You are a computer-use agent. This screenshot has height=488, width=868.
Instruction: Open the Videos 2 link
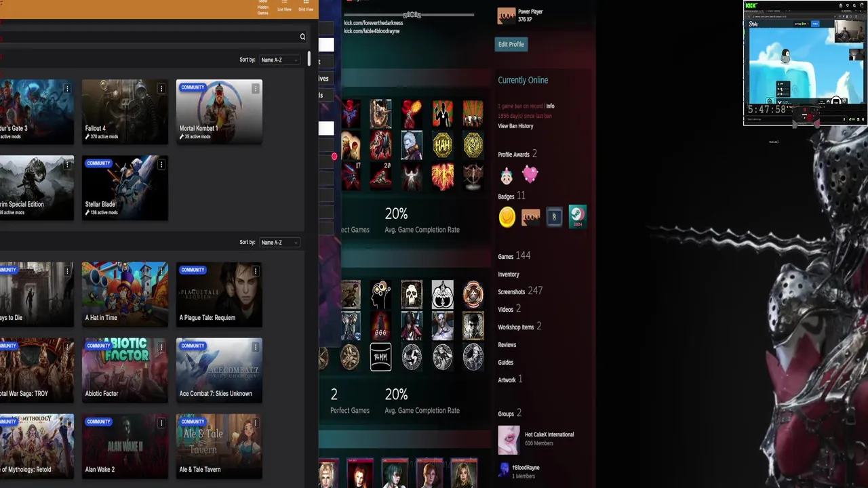pyautogui.click(x=509, y=308)
